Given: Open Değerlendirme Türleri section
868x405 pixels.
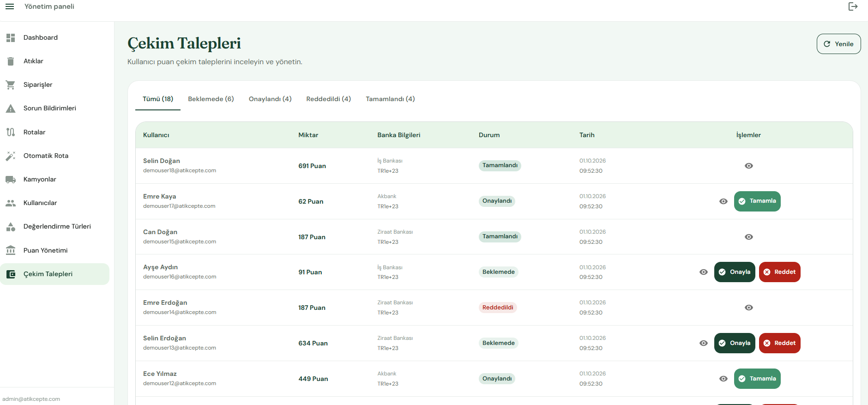Looking at the screenshot, I should [54, 226].
